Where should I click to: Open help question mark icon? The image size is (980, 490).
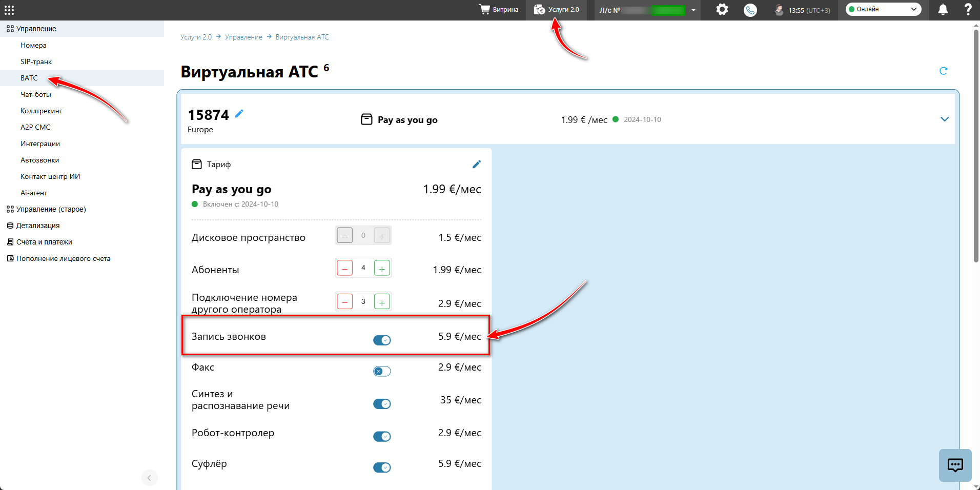(x=968, y=9)
